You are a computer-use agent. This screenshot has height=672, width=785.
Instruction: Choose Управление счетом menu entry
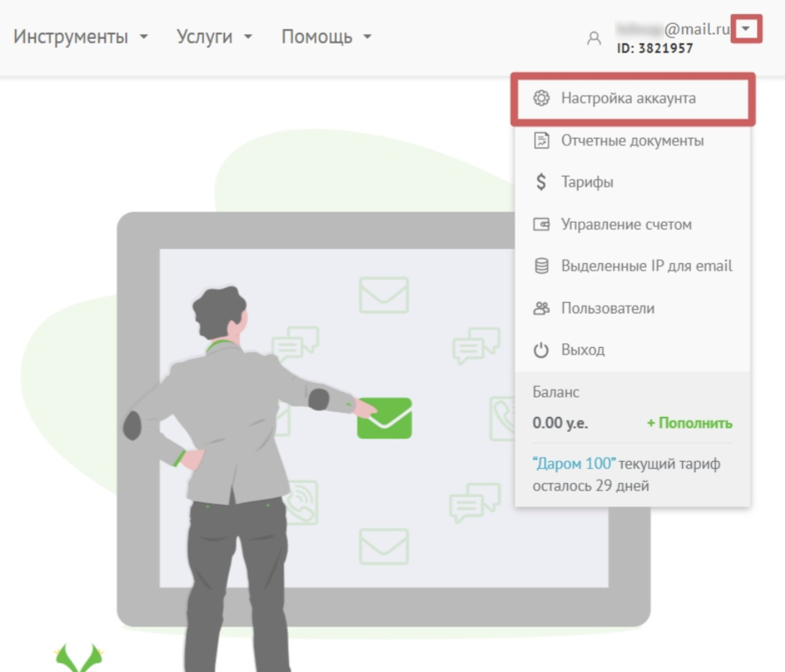point(626,224)
